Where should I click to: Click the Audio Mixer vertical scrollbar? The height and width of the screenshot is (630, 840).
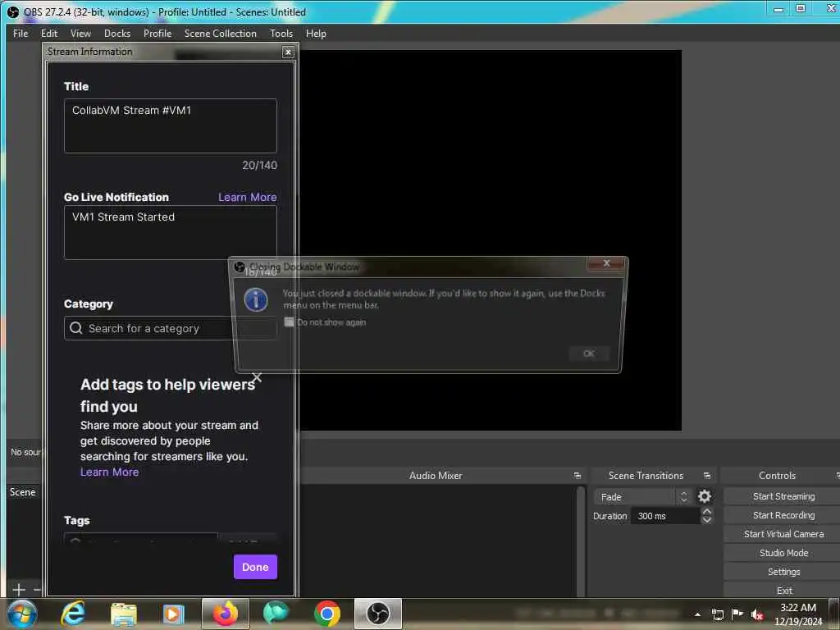[581, 541]
